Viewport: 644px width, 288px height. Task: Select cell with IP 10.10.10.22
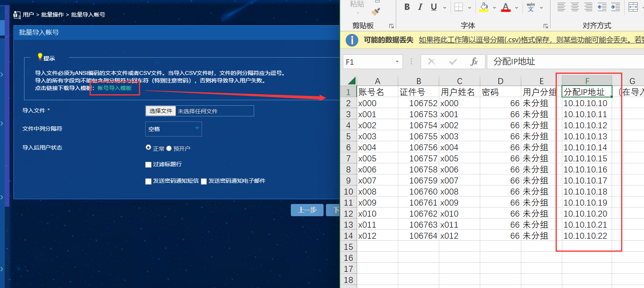[587, 236]
